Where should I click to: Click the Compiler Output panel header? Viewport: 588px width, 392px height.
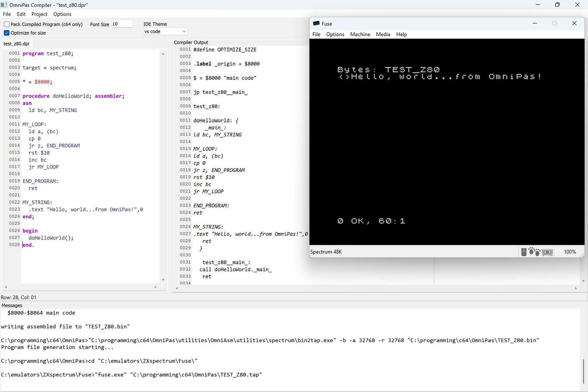[x=191, y=42]
